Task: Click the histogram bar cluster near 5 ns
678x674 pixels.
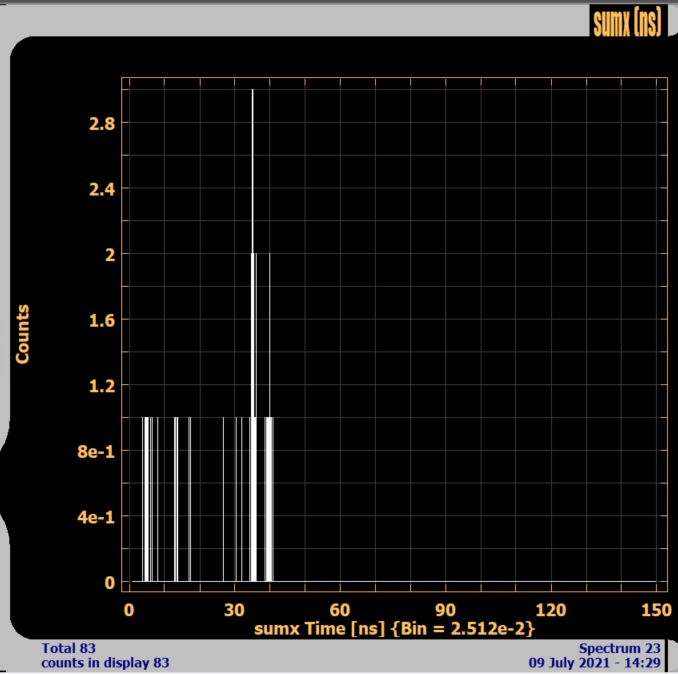Action: pyautogui.click(x=147, y=500)
